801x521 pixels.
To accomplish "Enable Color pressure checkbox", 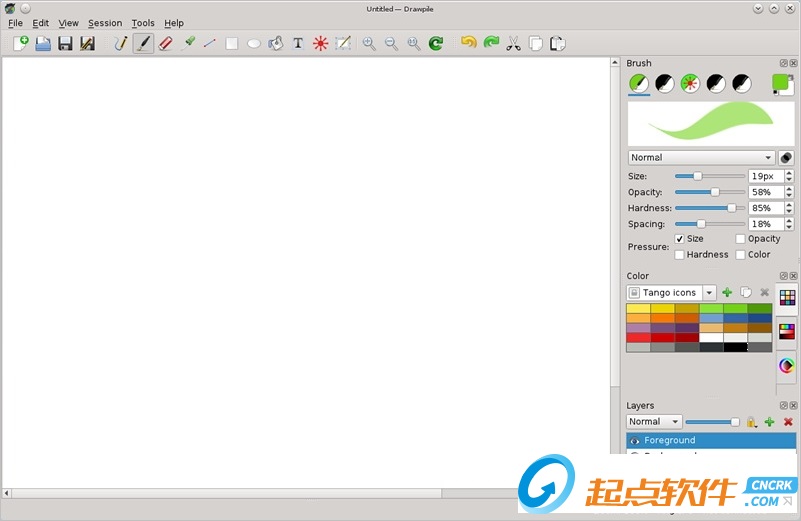I will (x=740, y=254).
